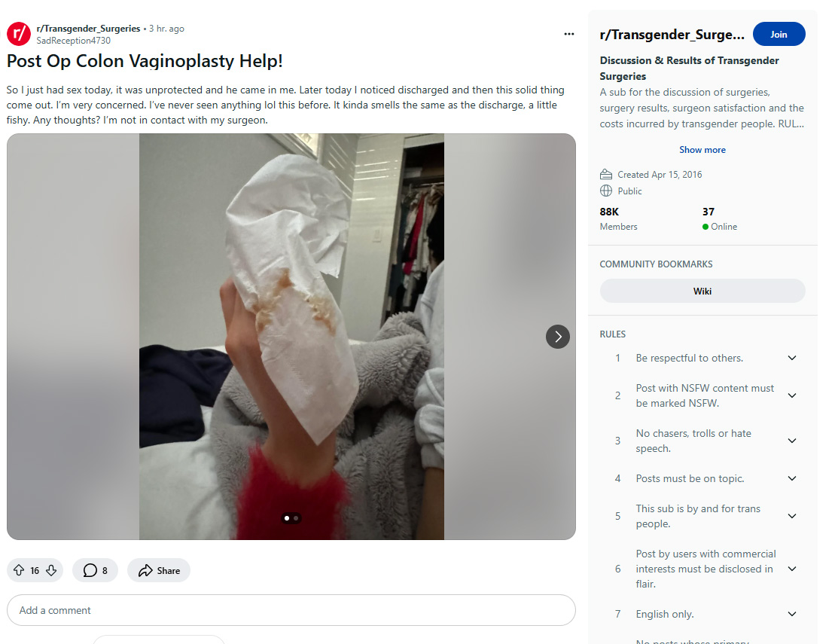Viewport: 835px width, 644px height.
Task: Open the three-dot post options menu
Action: 568,34
